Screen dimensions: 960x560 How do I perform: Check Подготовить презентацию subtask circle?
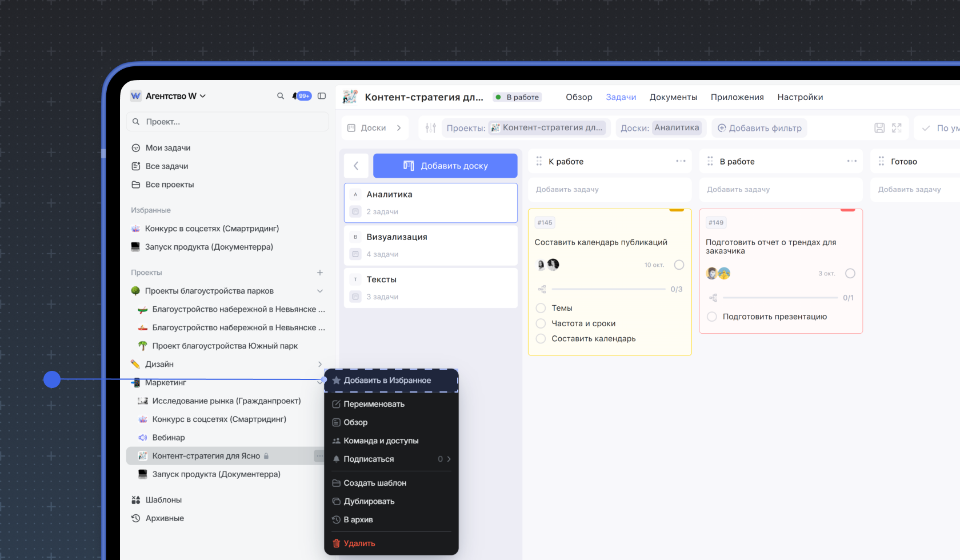click(x=712, y=317)
